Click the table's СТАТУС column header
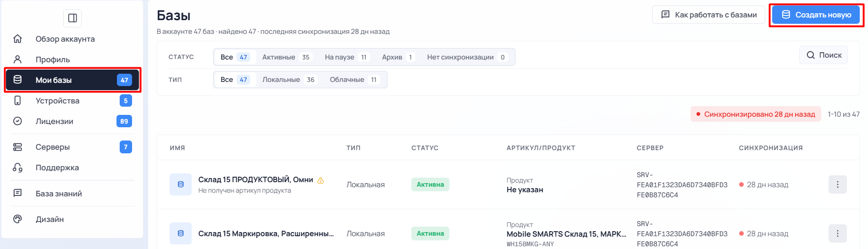The image size is (868, 249). point(425,148)
